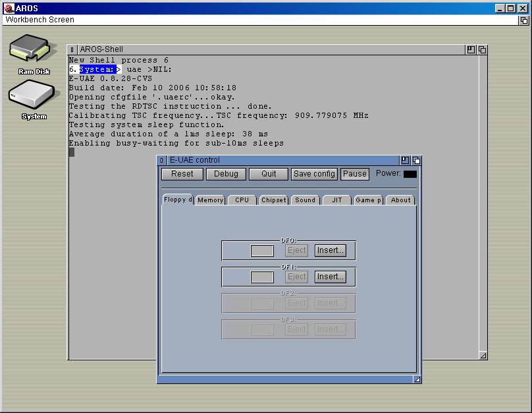Screen dimensions: 532x413
Task: Select the Sound tab
Action: point(305,200)
